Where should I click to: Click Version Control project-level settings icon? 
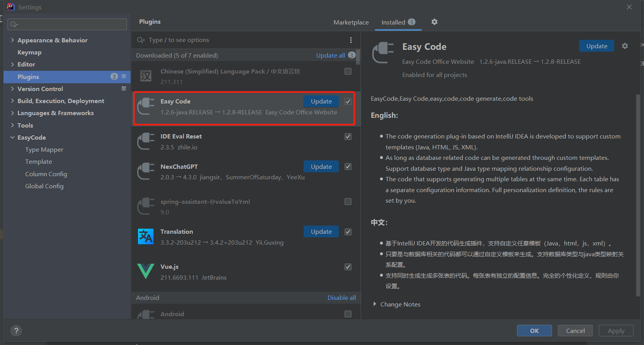(124, 89)
